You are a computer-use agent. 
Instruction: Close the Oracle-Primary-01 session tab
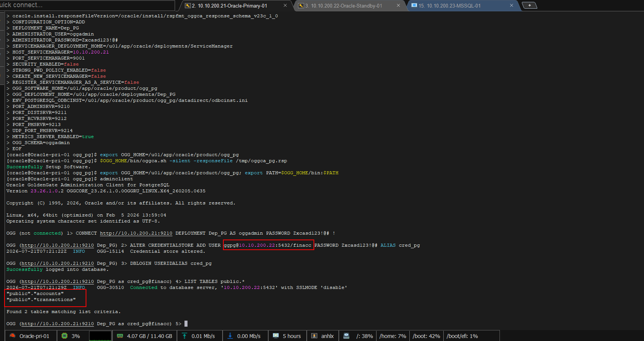tap(285, 6)
